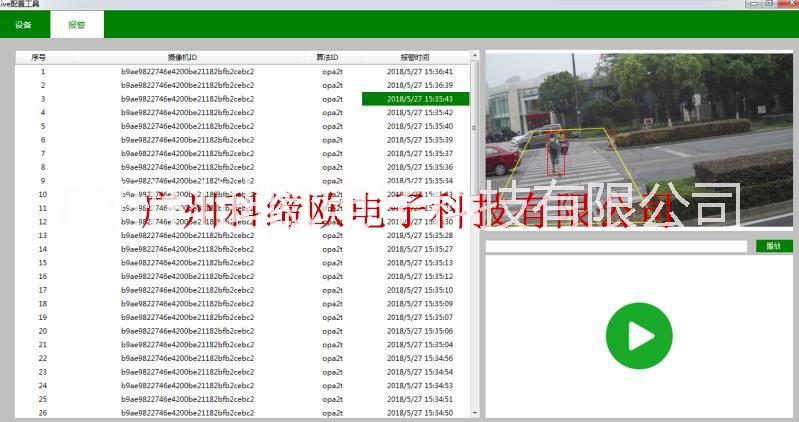Select alarm time 2018/5/27 15:36:39
Viewport: 799px width, 422px height.
pos(419,85)
